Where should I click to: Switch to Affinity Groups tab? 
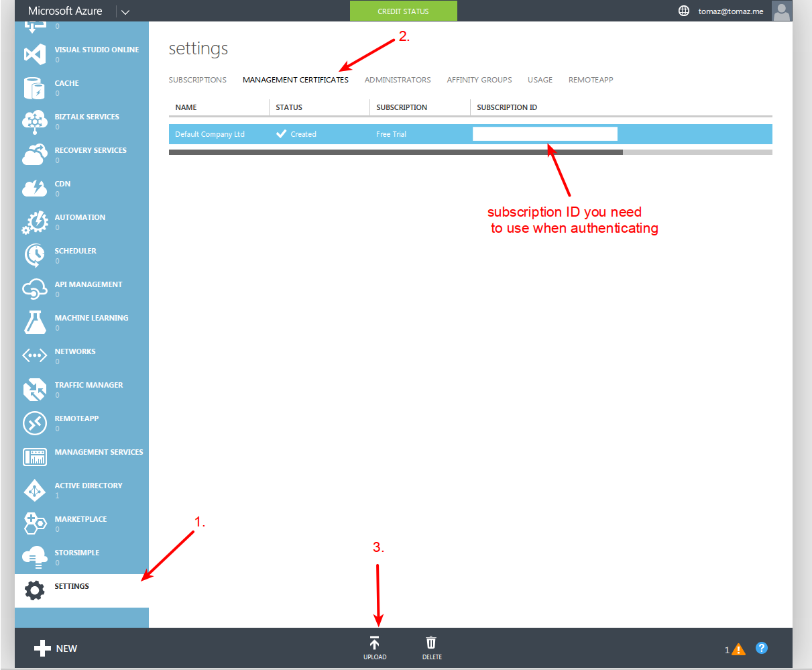[479, 80]
